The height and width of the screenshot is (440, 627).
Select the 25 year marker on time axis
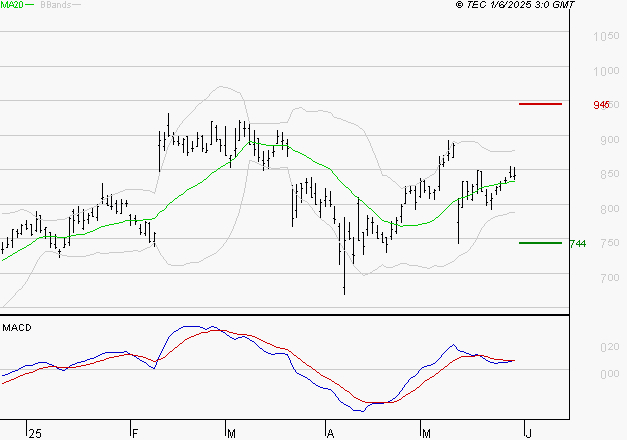pyautogui.click(x=35, y=432)
